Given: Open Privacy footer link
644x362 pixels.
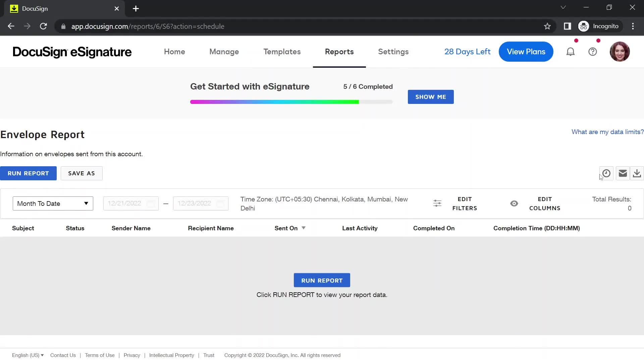Looking at the screenshot, I should 132,355.
